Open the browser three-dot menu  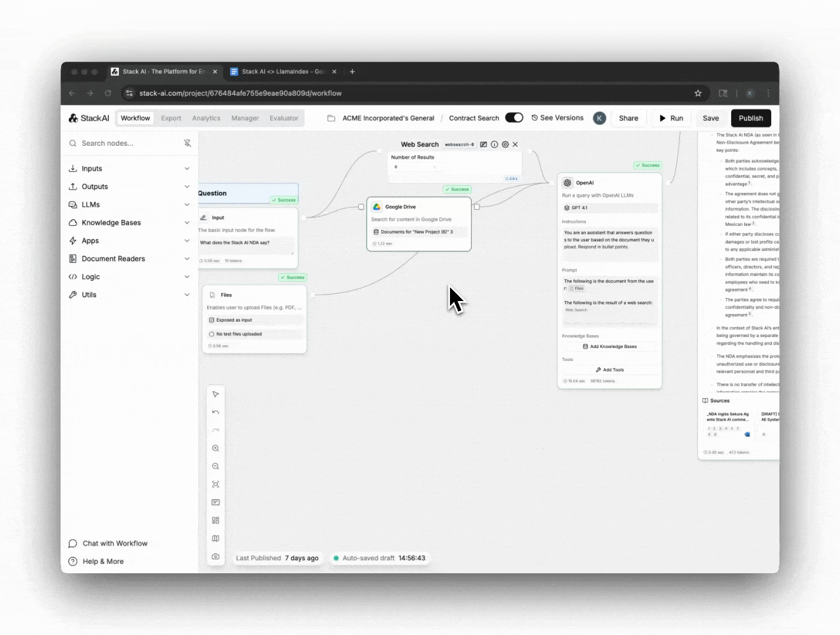point(768,93)
